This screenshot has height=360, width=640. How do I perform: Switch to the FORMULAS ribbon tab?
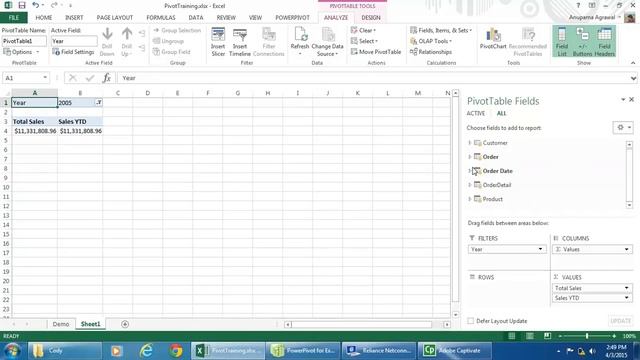161,18
